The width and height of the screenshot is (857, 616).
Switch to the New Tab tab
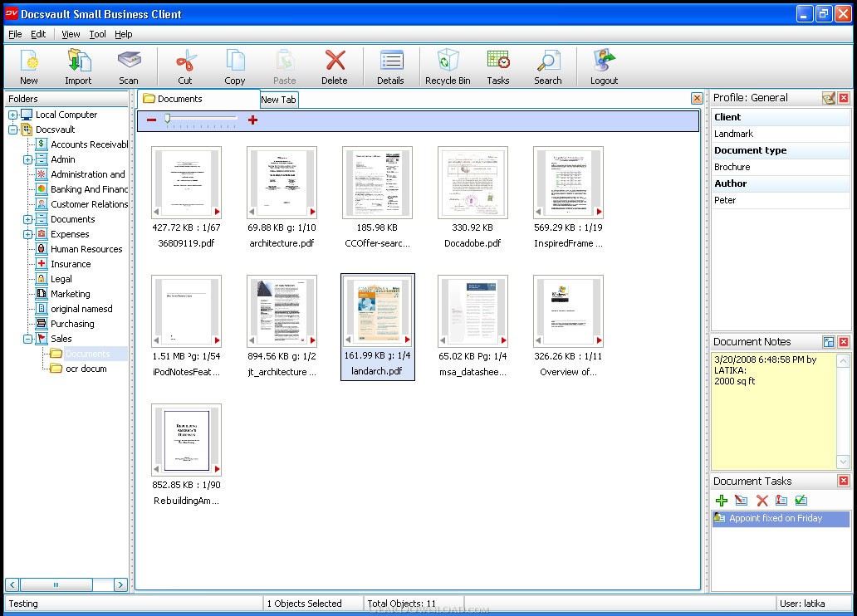pyautogui.click(x=278, y=100)
